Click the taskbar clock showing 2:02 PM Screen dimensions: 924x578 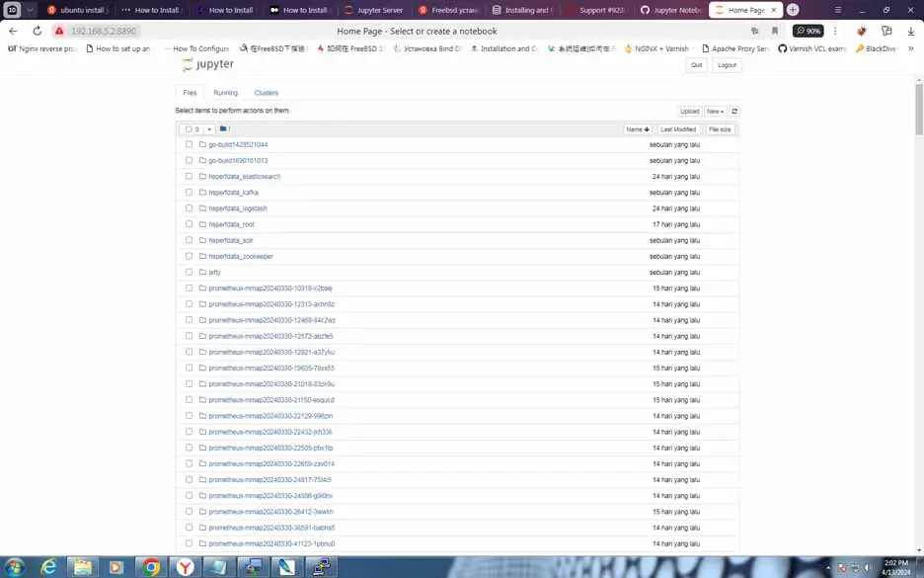[x=896, y=567]
